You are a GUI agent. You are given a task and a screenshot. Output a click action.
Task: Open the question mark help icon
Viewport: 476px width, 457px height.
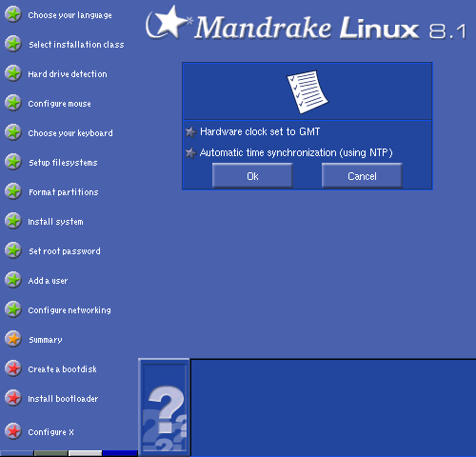click(164, 407)
